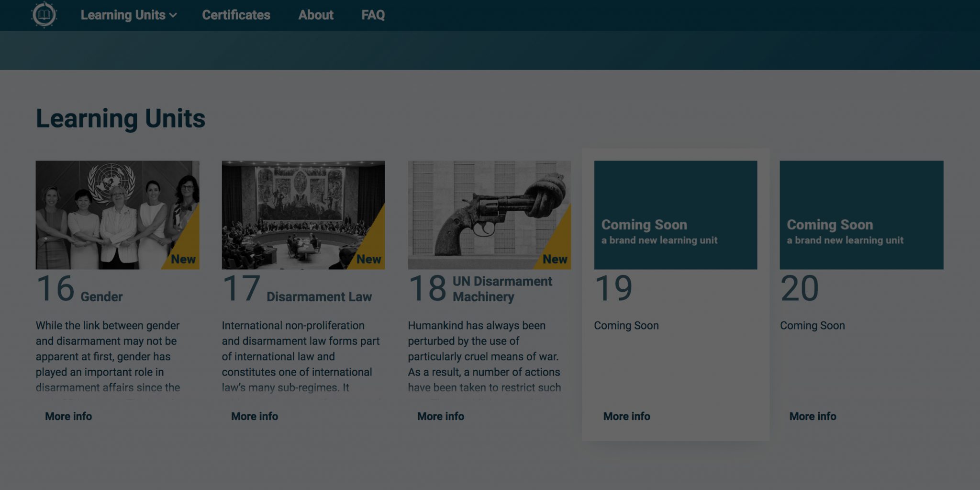
Task: Click the site logo book icon
Action: click(44, 15)
